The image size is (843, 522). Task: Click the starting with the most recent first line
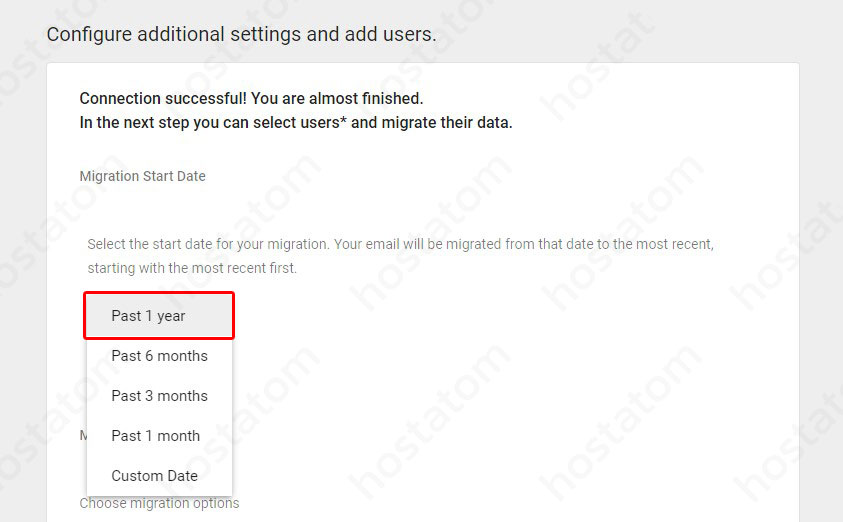point(192,268)
